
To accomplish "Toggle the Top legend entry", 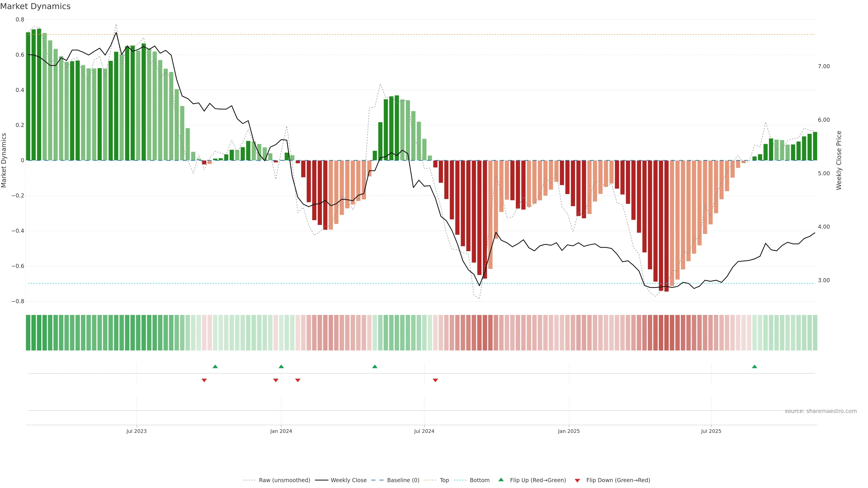I will [444, 480].
